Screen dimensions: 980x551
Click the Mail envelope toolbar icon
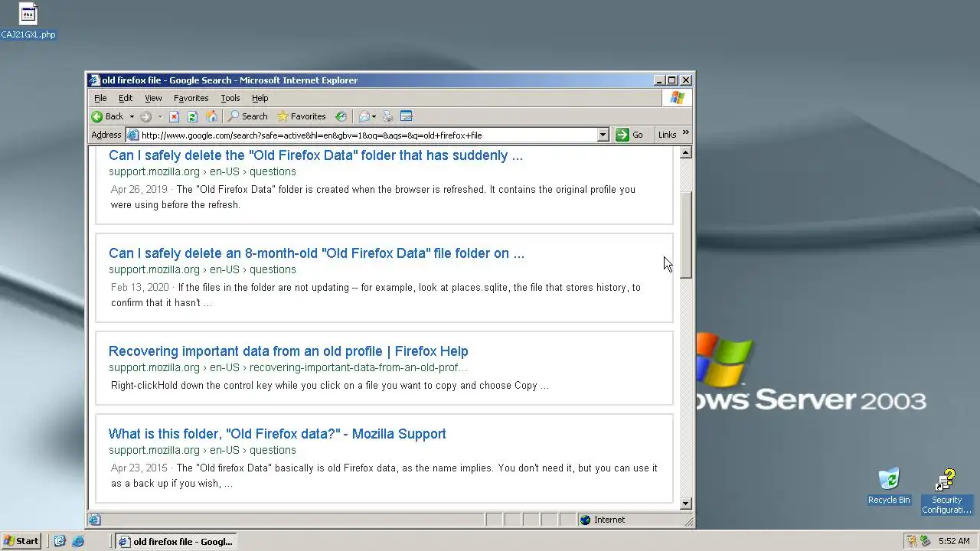(x=364, y=116)
